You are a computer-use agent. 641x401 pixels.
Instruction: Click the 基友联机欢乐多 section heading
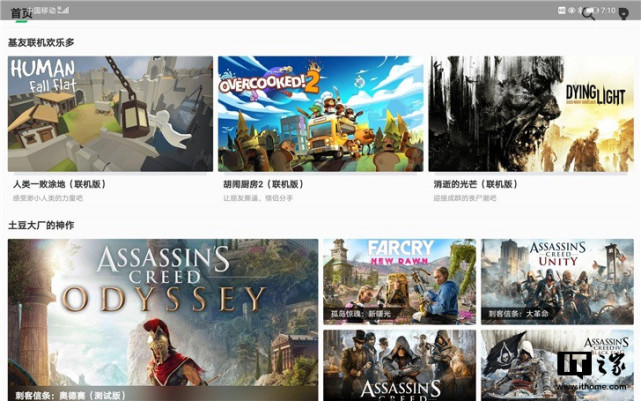[41, 43]
